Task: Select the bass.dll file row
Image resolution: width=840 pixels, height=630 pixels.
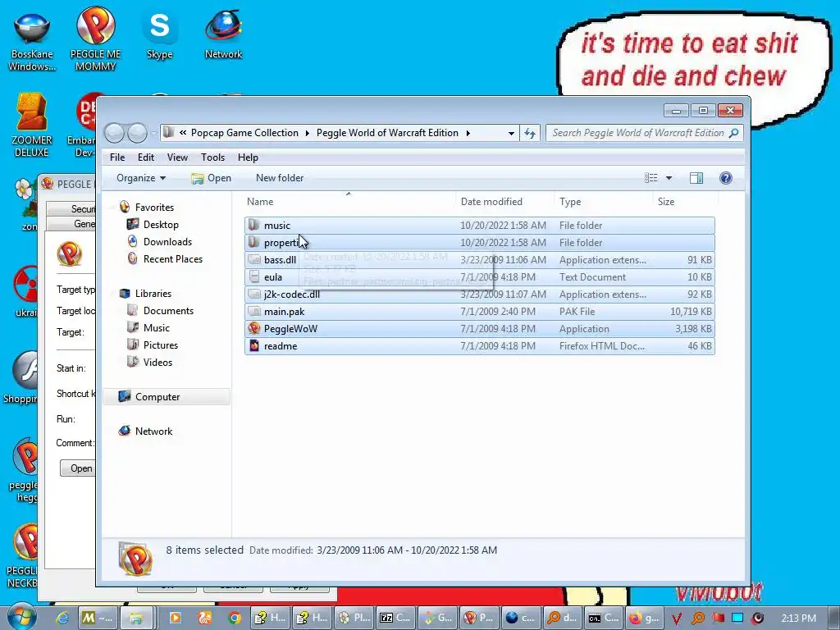Action: (479, 260)
